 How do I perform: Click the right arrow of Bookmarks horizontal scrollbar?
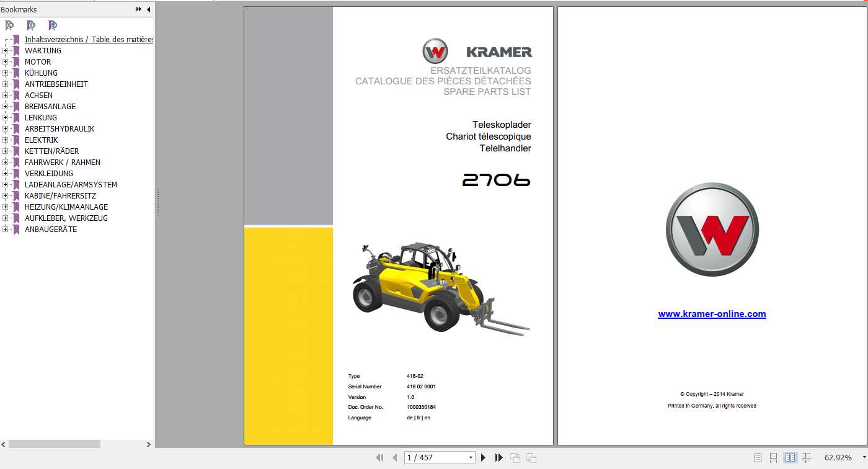tap(148, 444)
